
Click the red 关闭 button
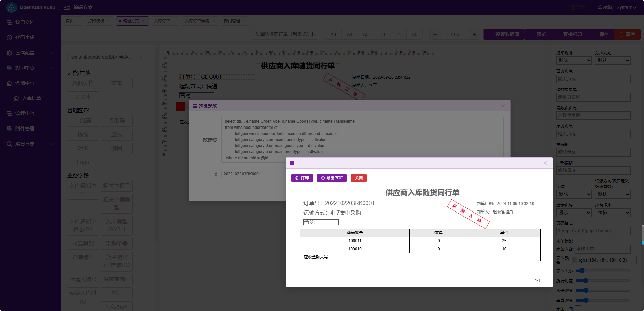359,178
